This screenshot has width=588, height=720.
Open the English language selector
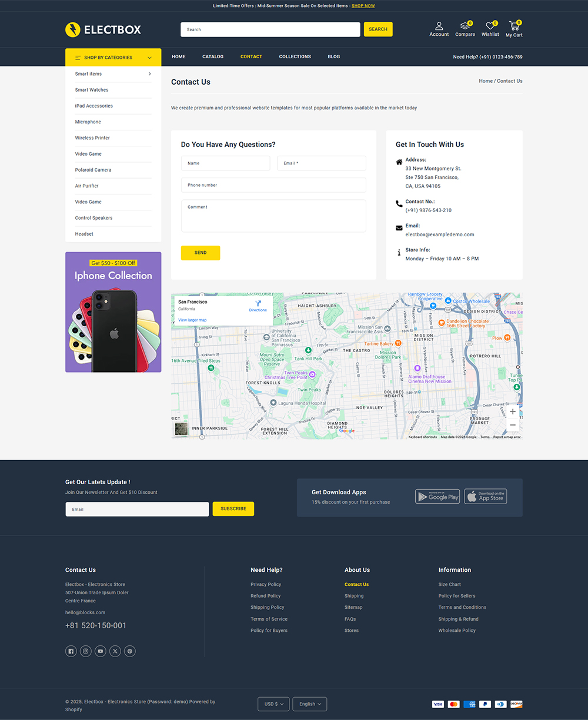pyautogui.click(x=309, y=704)
